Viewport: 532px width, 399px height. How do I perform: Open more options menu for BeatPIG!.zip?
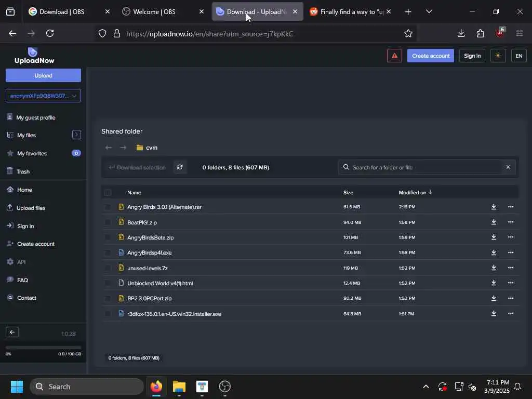coord(510,222)
